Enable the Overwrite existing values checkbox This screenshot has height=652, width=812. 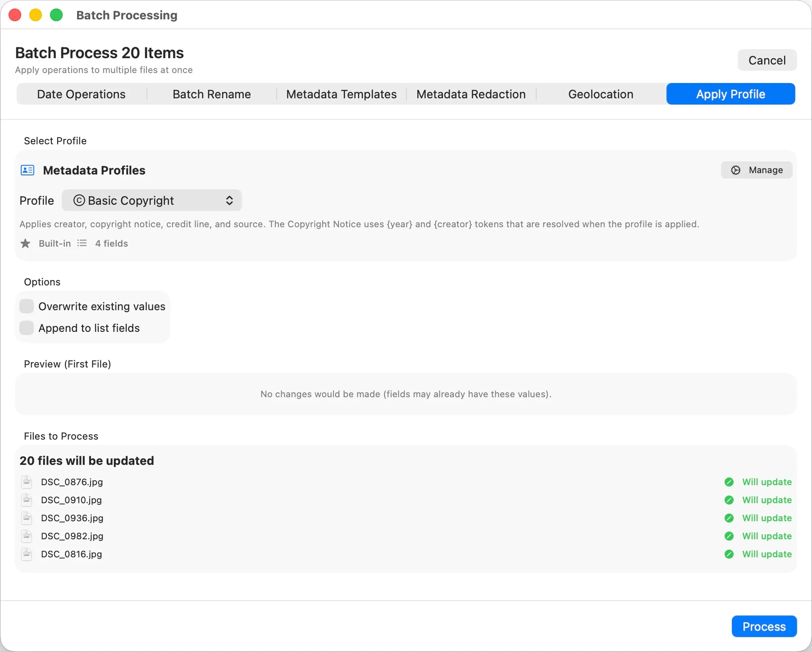tap(27, 306)
